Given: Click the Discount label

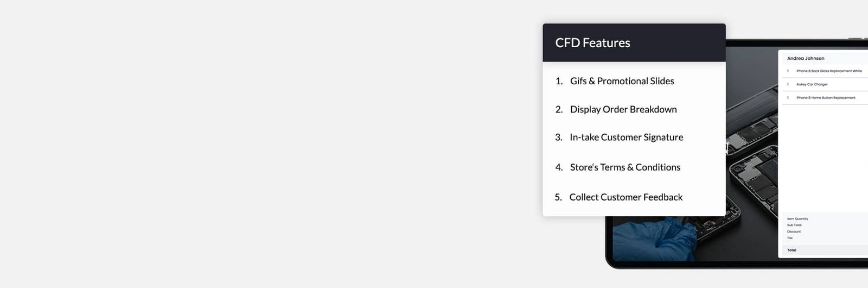Looking at the screenshot, I should (794, 231).
